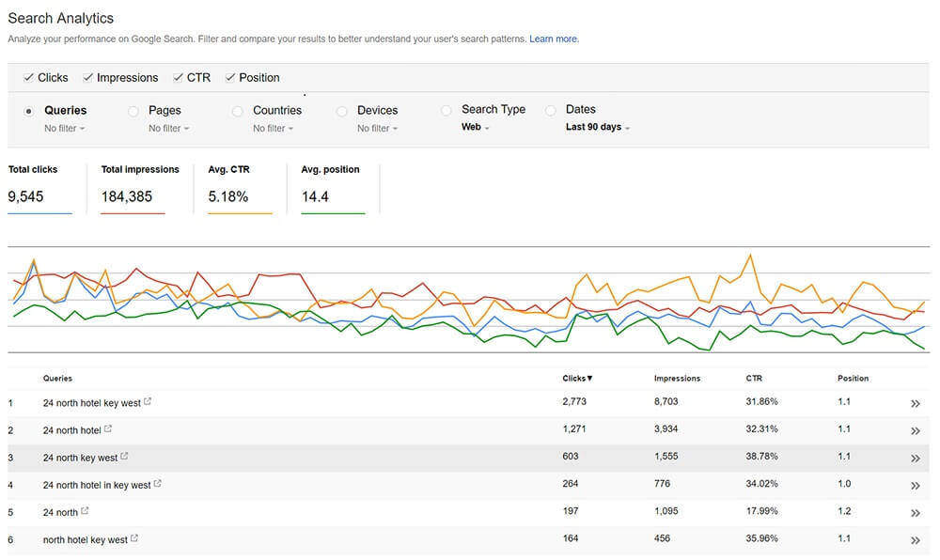Click double-arrow icon in row 6 (164 clicks)
Viewport: 940px width, 560px height.
click(x=916, y=540)
